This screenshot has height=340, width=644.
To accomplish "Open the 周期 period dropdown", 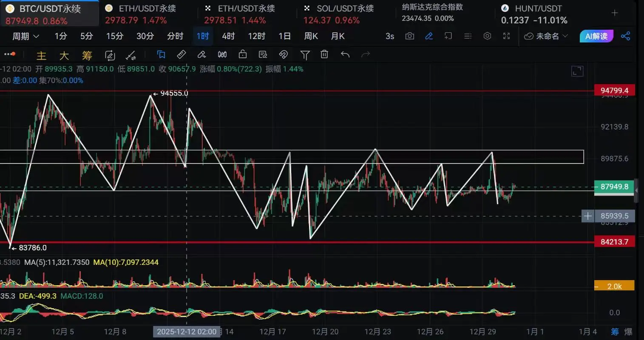I will pos(26,36).
